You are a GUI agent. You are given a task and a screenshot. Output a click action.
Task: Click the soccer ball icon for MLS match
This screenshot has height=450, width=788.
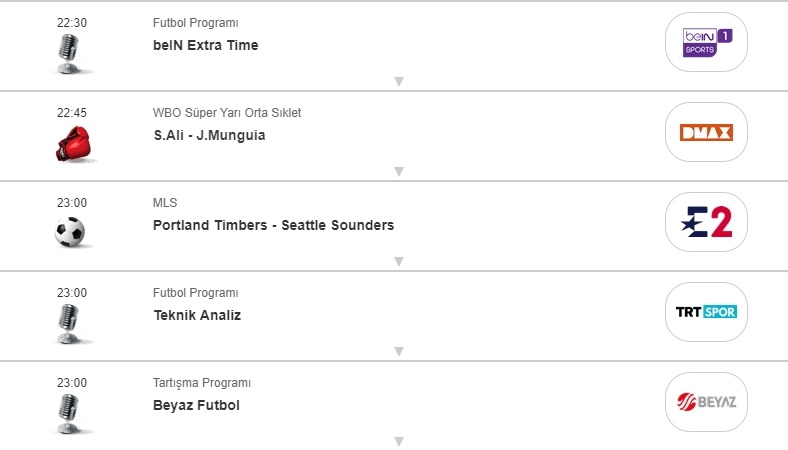pyautogui.click(x=70, y=232)
